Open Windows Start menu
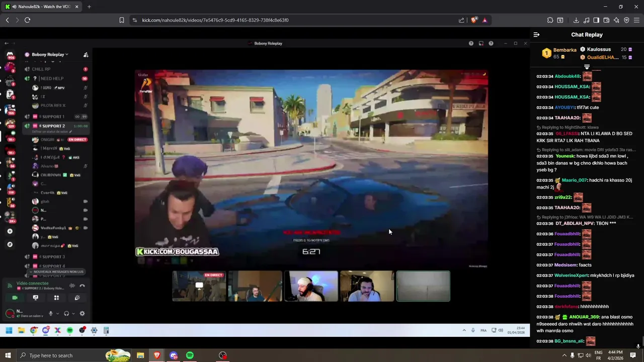 pyautogui.click(x=8, y=355)
